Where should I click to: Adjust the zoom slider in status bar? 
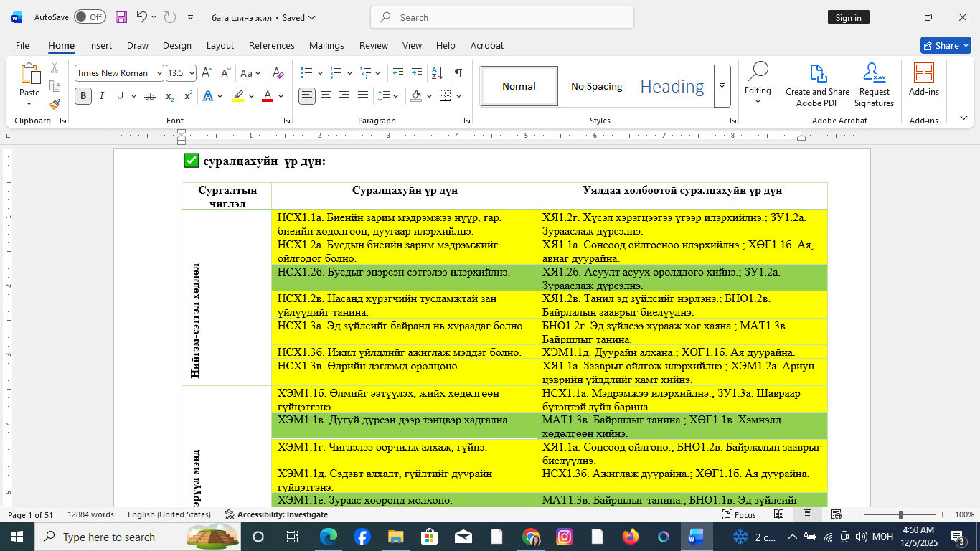pyautogui.click(x=900, y=514)
